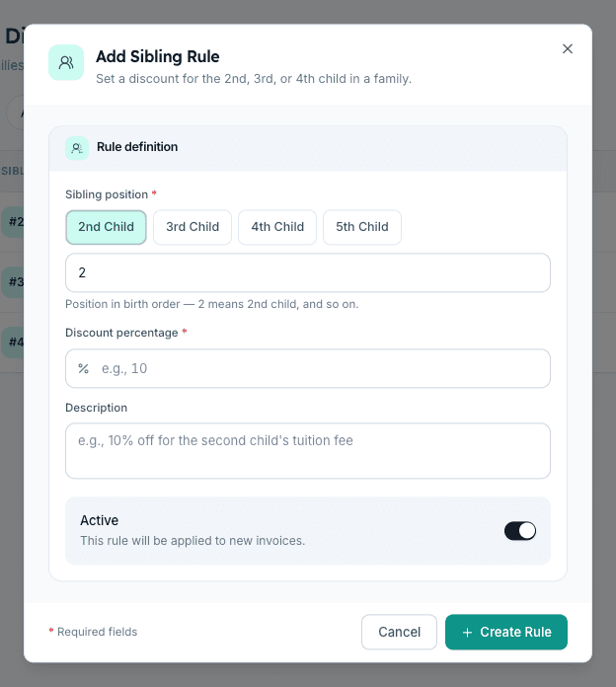616x687 pixels.
Task: Click 'This rule will be applied' text
Action: coord(192,541)
